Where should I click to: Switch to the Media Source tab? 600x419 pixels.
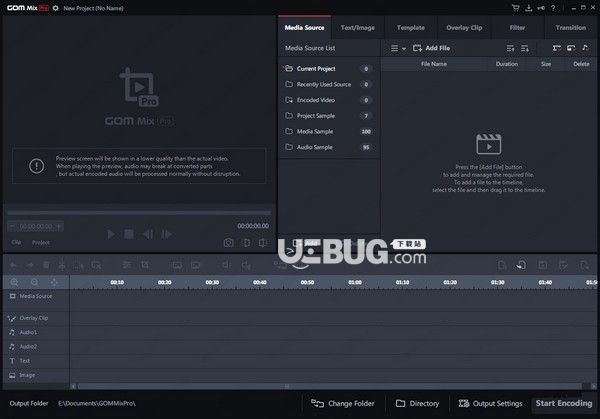304,28
